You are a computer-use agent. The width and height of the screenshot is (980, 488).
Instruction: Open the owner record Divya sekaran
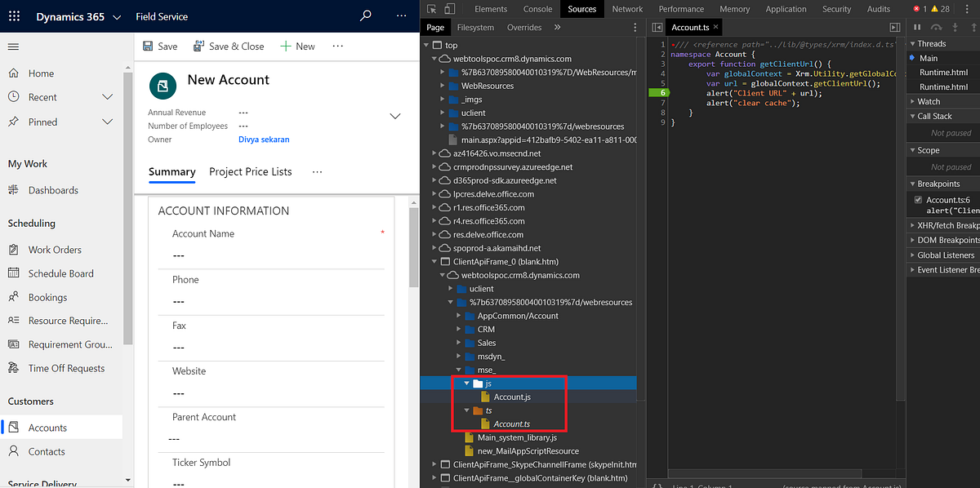264,139
